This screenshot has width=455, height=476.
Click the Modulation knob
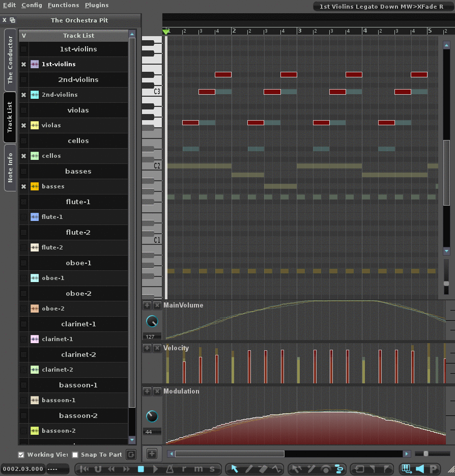[152, 416]
